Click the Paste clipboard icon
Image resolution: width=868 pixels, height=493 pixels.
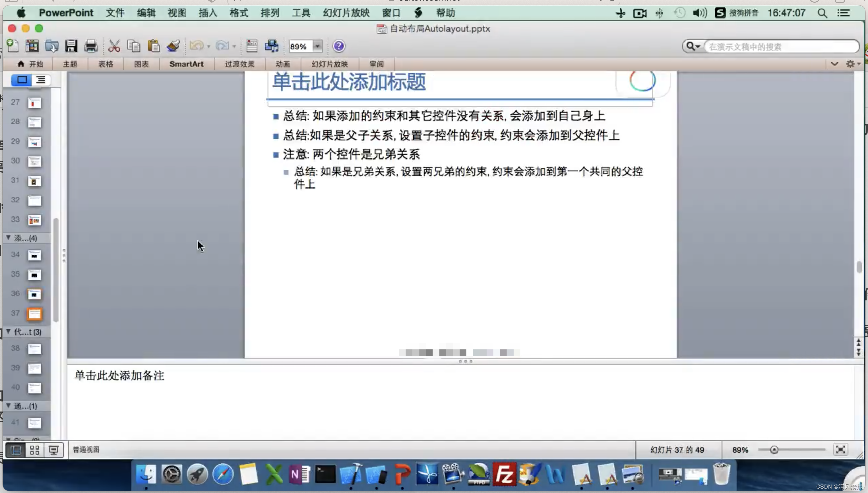coord(154,46)
